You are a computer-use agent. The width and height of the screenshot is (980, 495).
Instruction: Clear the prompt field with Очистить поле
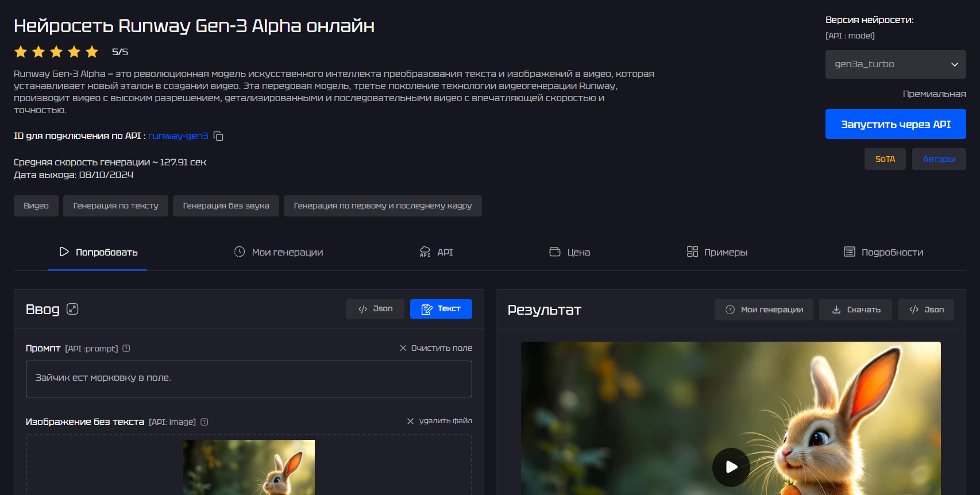pos(436,348)
